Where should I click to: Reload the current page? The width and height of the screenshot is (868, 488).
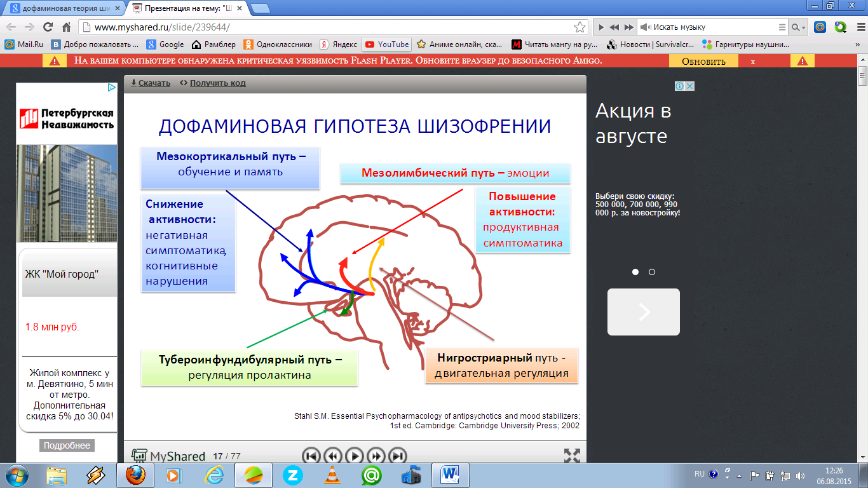tap(48, 27)
